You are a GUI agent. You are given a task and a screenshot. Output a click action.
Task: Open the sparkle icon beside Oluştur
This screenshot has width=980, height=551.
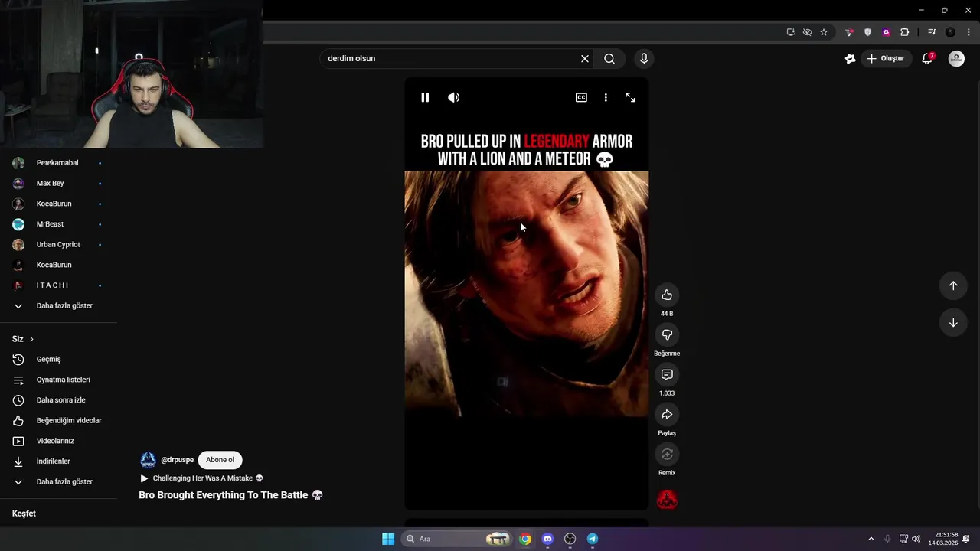coord(850,58)
